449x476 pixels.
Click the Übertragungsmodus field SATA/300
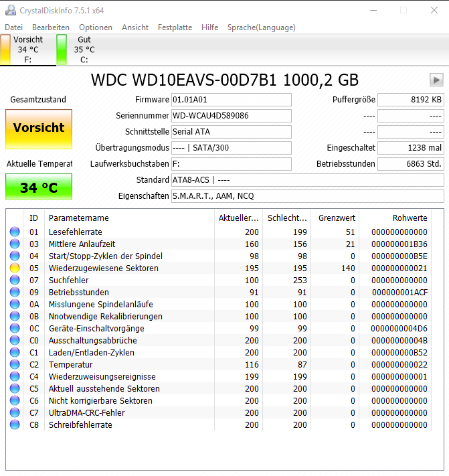[x=231, y=148]
